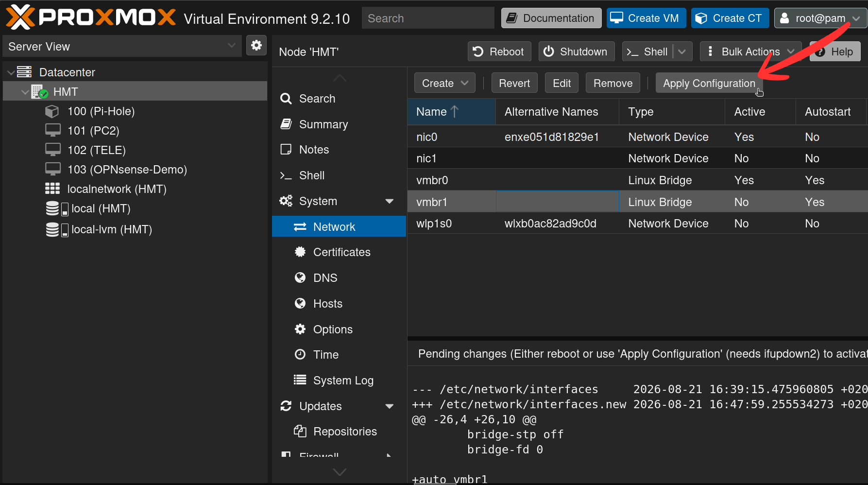The height and width of the screenshot is (485, 868).
Task: Click the TELE virtual machine monitor icon
Action: tap(53, 150)
